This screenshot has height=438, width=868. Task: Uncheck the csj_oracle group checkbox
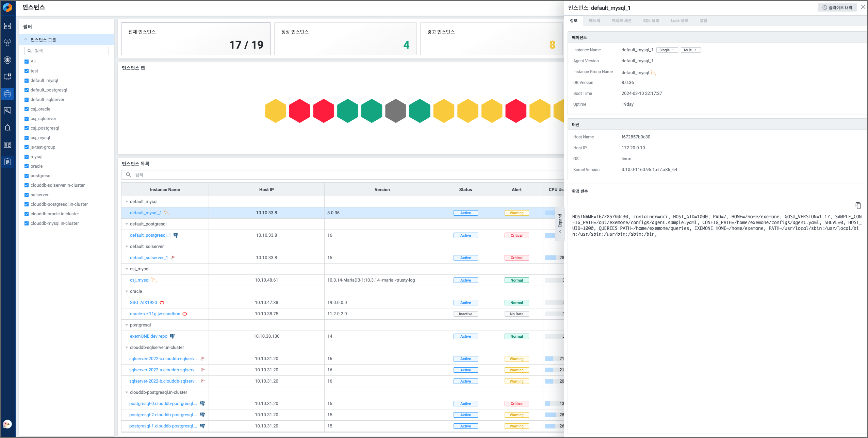pos(27,109)
